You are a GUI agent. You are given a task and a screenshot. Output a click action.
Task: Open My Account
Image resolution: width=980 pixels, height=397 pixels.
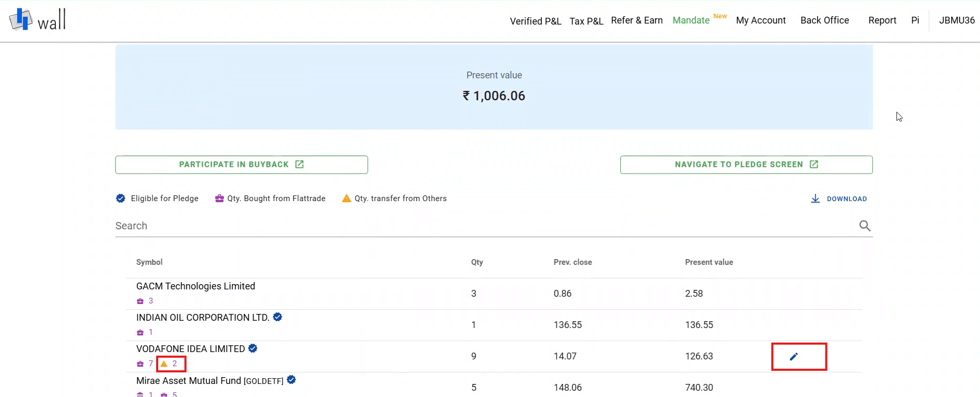point(761,20)
